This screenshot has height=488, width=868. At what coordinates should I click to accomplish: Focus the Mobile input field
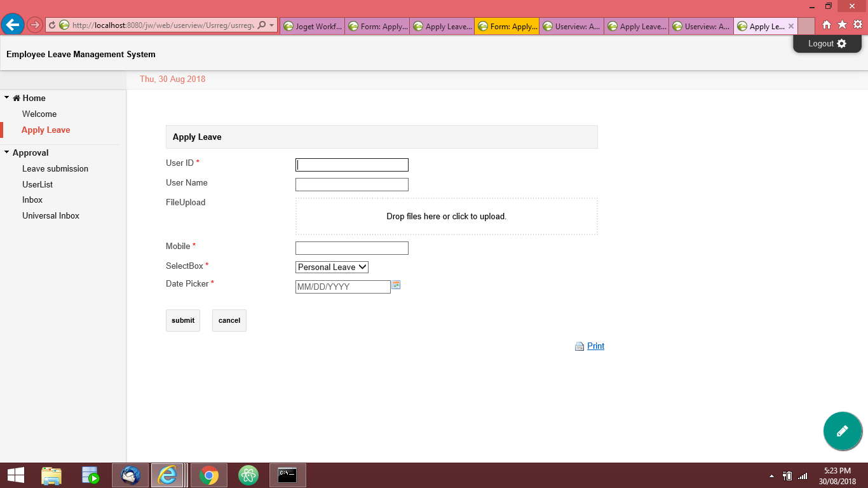coord(351,248)
